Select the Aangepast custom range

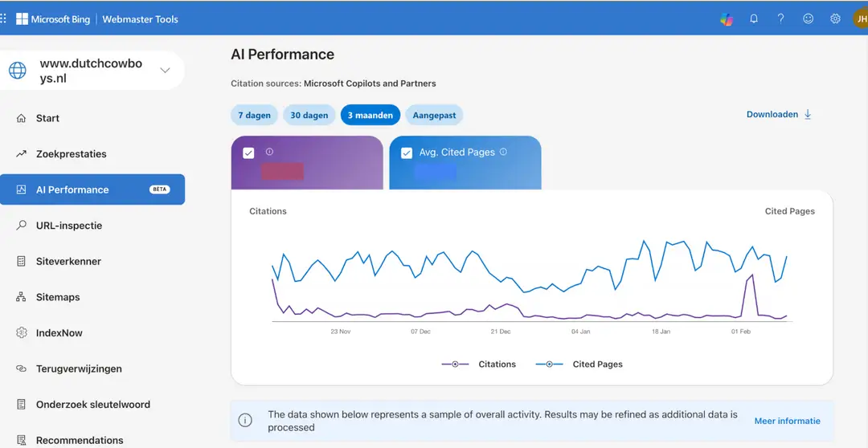tap(435, 115)
